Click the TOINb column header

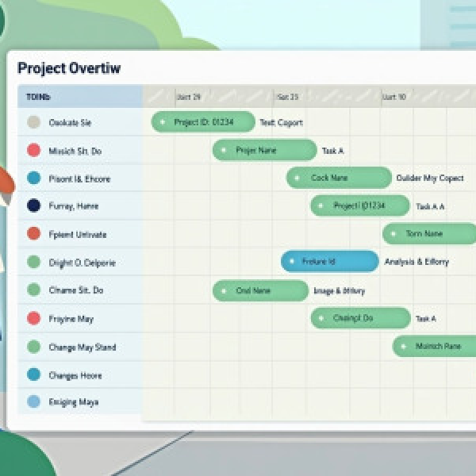pos(38,97)
